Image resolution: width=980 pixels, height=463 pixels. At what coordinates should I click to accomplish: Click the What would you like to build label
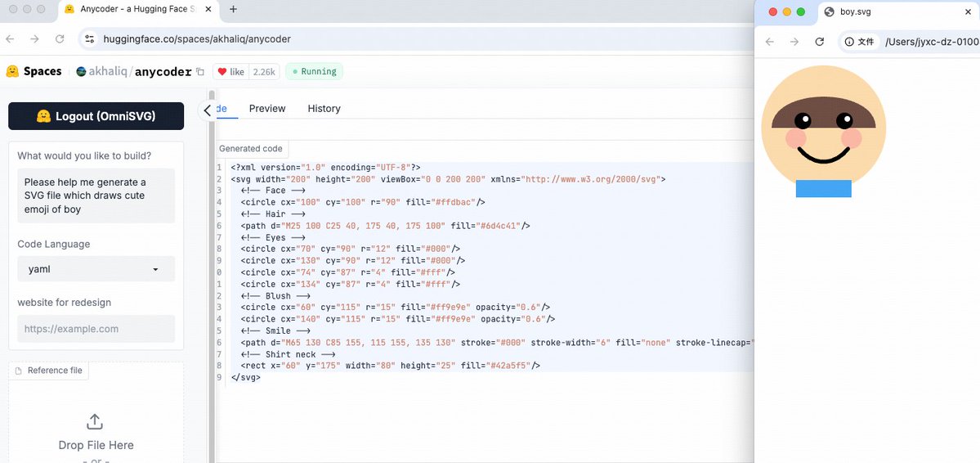click(83, 155)
